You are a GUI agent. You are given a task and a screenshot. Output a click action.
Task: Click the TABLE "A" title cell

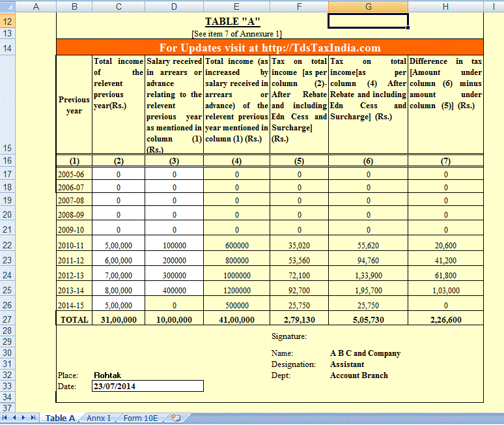232,22
